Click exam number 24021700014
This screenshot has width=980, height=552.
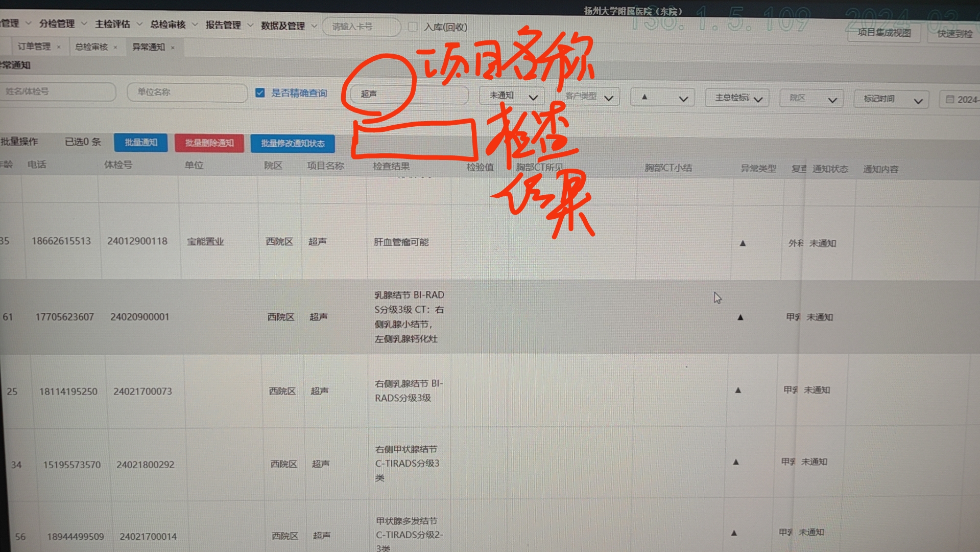[x=149, y=537]
